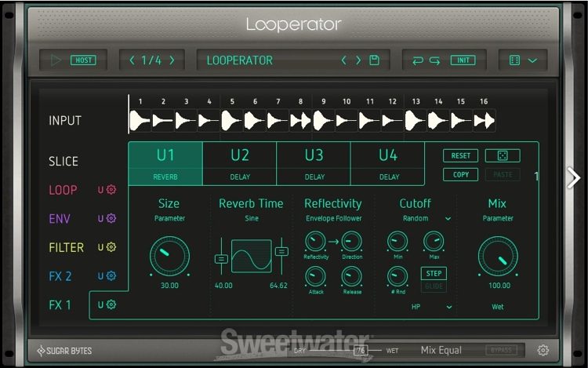588x368 pixels.
Task: Switch to the U3 Delay tab
Action: pos(314,163)
